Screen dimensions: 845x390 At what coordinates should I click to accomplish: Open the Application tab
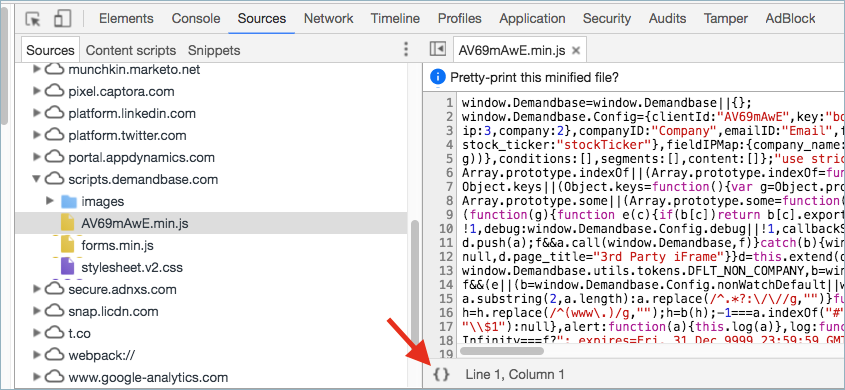coord(532,18)
